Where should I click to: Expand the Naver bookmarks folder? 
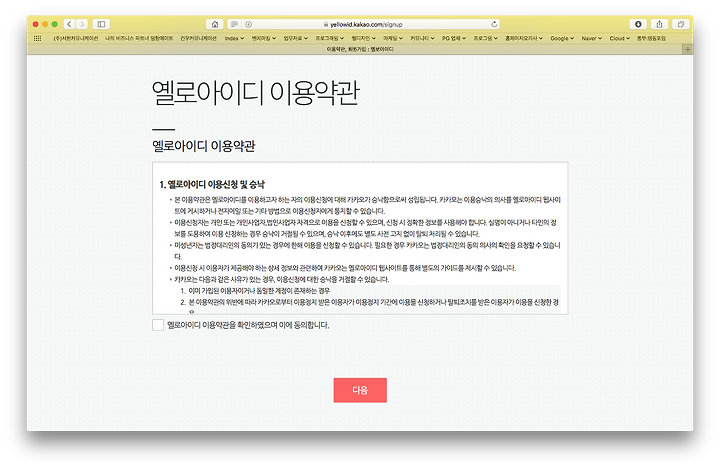[x=591, y=38]
